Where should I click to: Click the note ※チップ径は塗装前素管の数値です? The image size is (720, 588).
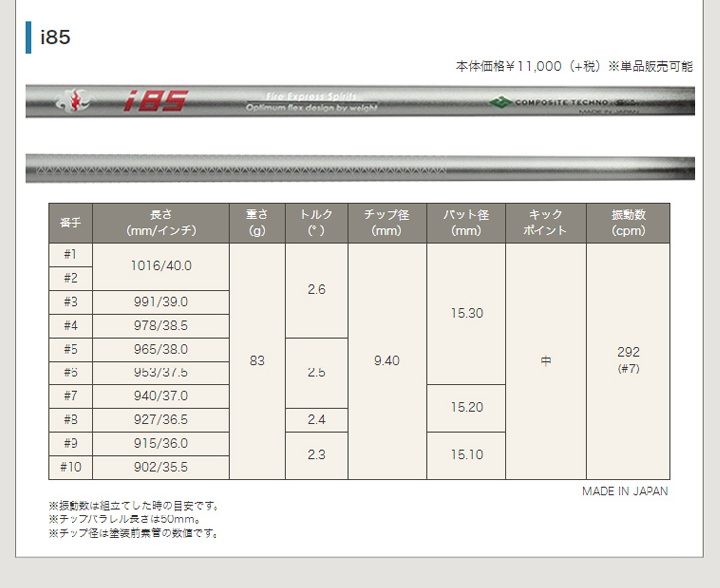pyautogui.click(x=133, y=533)
